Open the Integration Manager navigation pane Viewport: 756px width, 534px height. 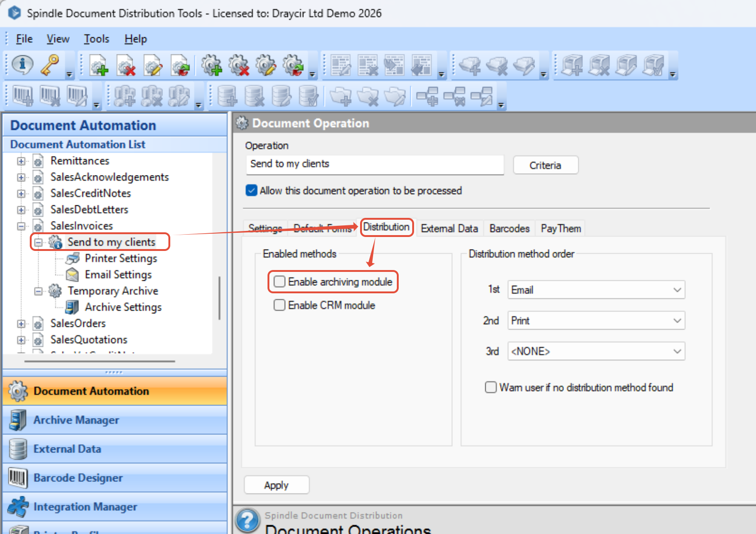[114, 506]
